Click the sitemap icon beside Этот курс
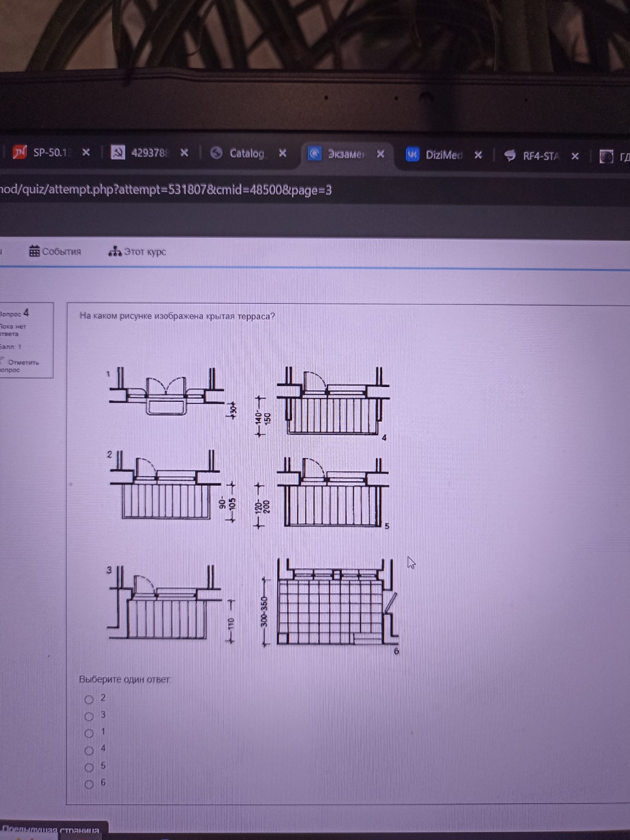This screenshot has height=840, width=630. [115, 252]
